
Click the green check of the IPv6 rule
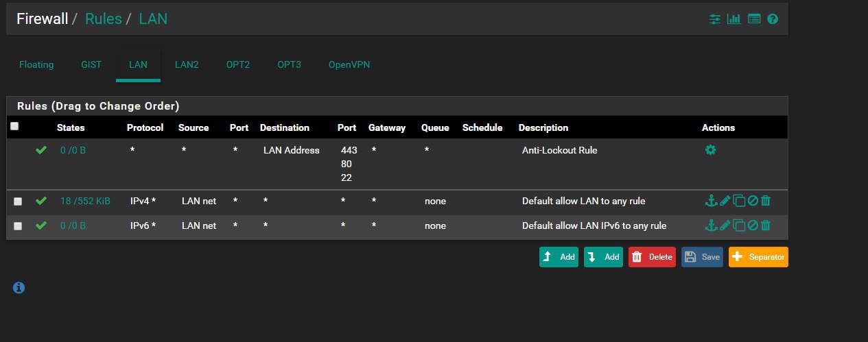(x=41, y=225)
